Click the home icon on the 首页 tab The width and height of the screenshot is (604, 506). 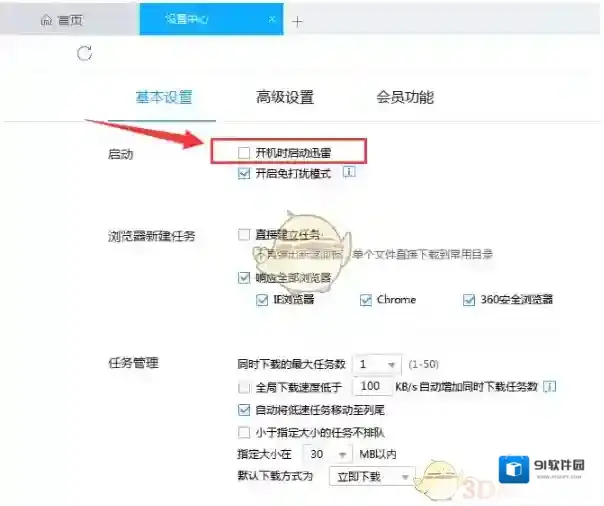(46, 21)
